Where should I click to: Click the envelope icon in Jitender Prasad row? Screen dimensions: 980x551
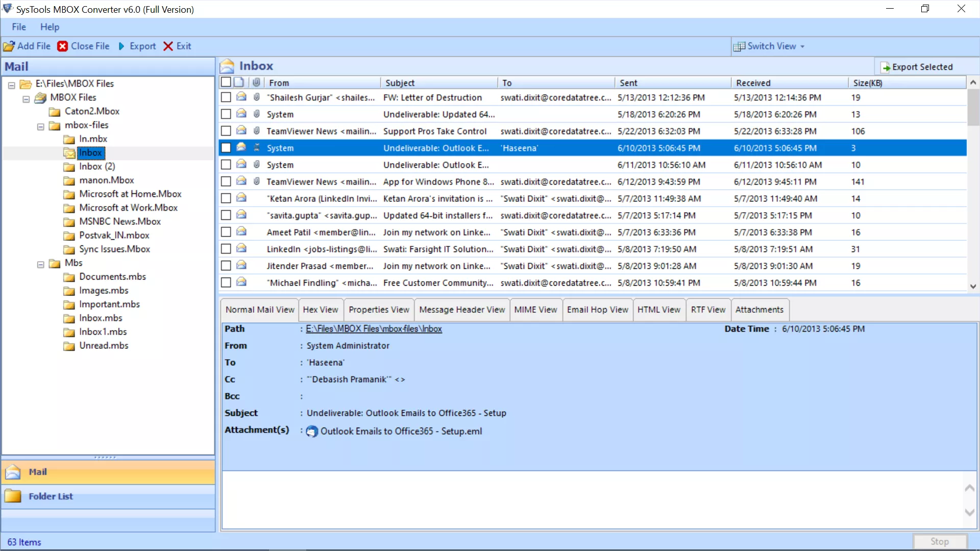click(x=241, y=265)
